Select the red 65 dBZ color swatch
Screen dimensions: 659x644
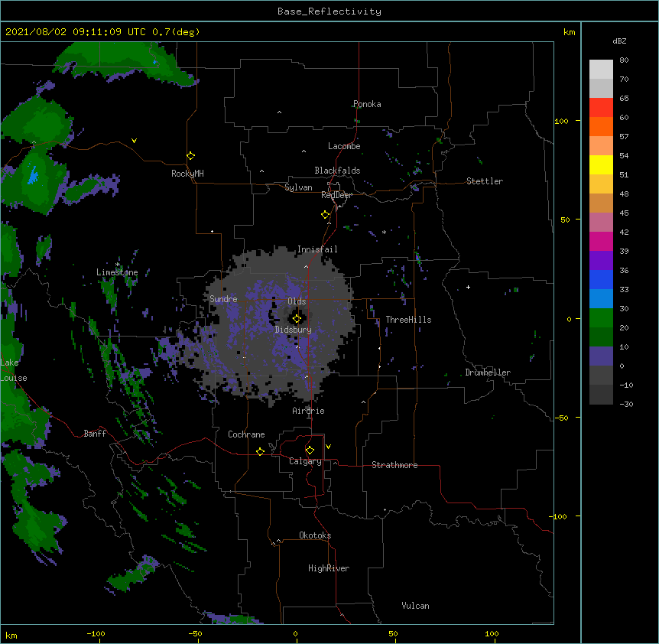point(601,107)
